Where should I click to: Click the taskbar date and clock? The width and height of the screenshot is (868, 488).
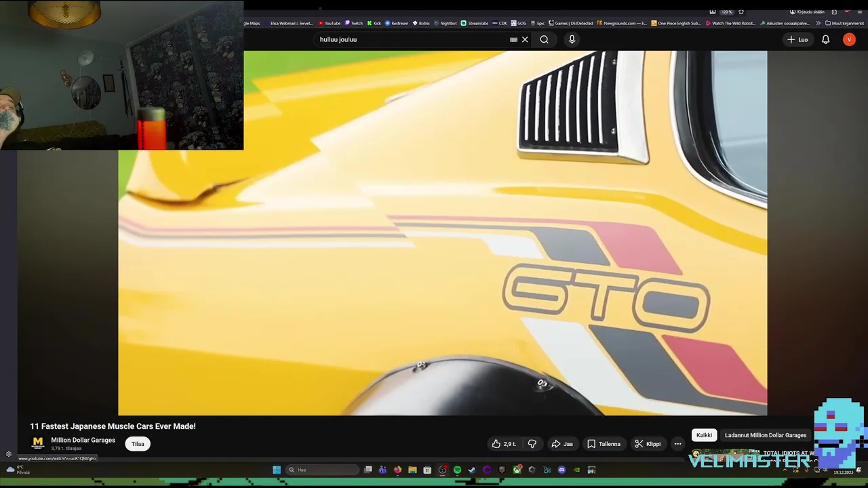[x=844, y=472]
